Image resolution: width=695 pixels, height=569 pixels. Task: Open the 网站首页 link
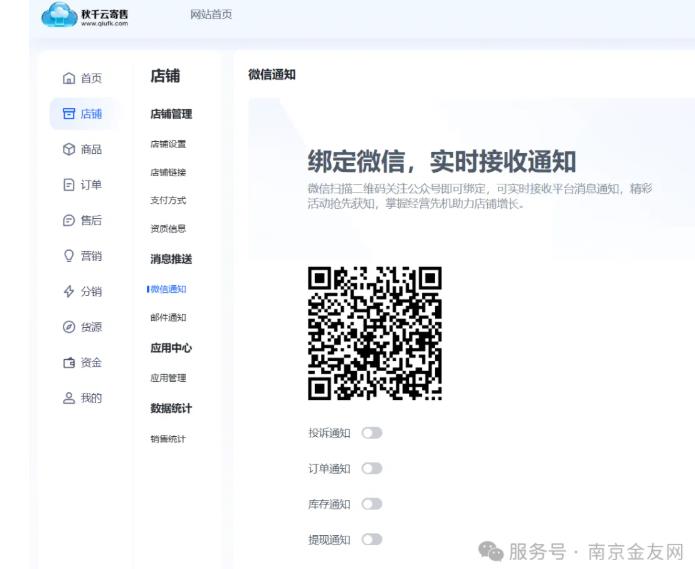(x=211, y=14)
